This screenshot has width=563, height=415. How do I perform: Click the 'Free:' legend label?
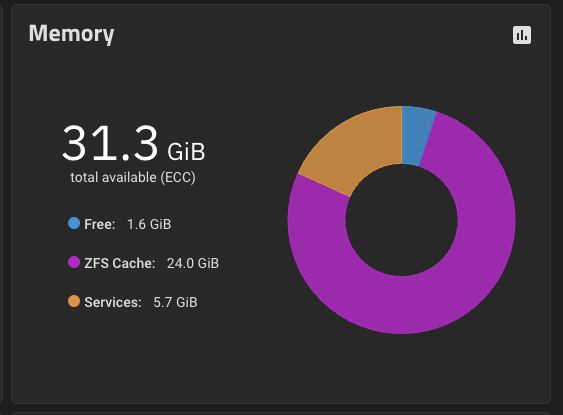(100, 224)
